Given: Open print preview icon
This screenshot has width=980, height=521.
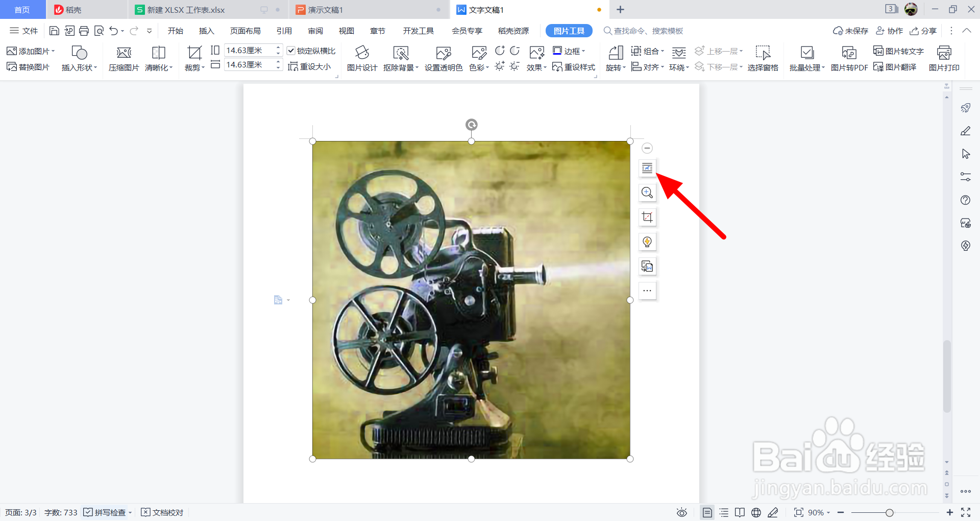Looking at the screenshot, I should click(99, 31).
